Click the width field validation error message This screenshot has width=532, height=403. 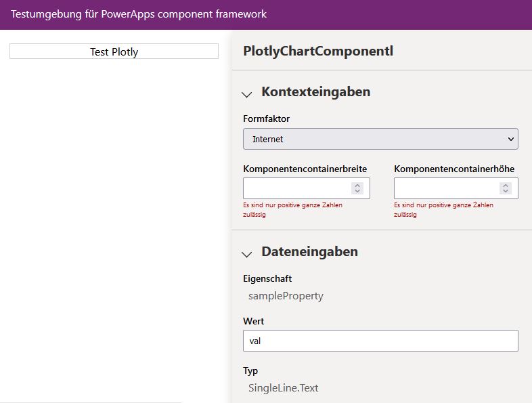pyautogui.click(x=292, y=209)
